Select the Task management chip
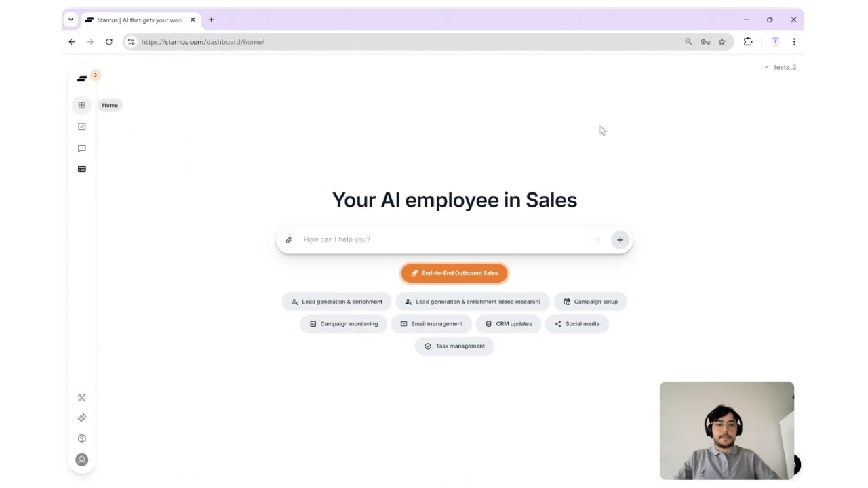 click(x=454, y=346)
